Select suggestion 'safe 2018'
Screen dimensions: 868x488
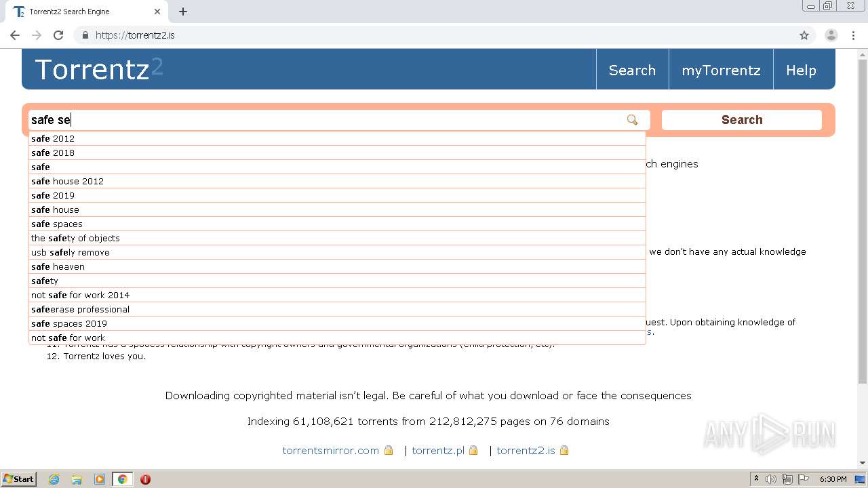tap(337, 152)
